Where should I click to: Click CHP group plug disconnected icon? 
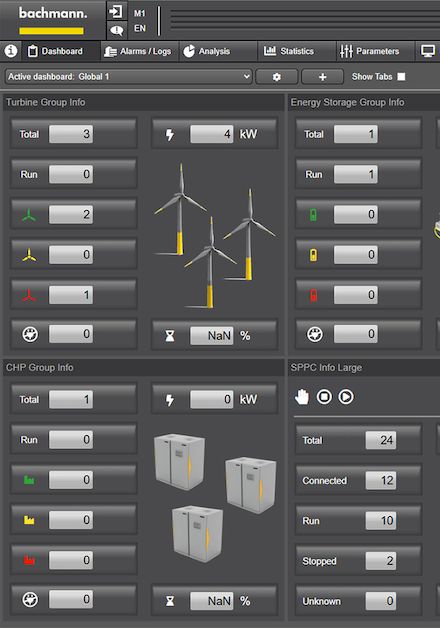point(30,600)
